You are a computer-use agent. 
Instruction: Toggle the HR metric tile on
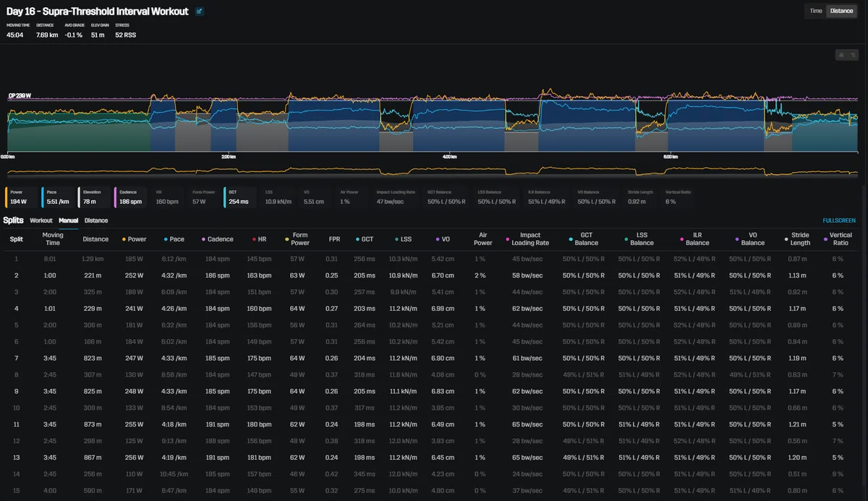pos(168,197)
